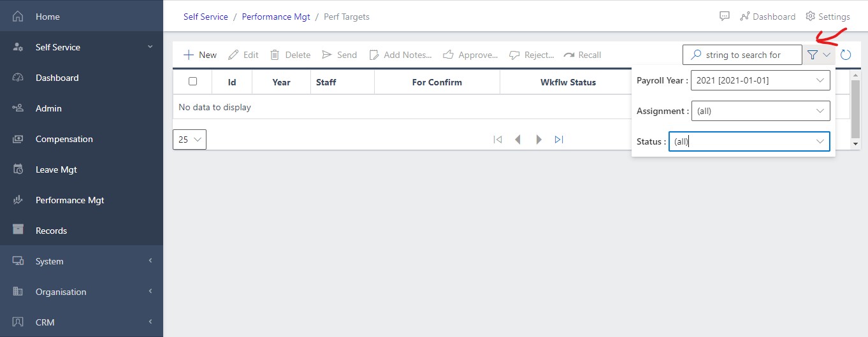Open Dashboard in the sidebar
868x337 pixels.
coord(82,78)
